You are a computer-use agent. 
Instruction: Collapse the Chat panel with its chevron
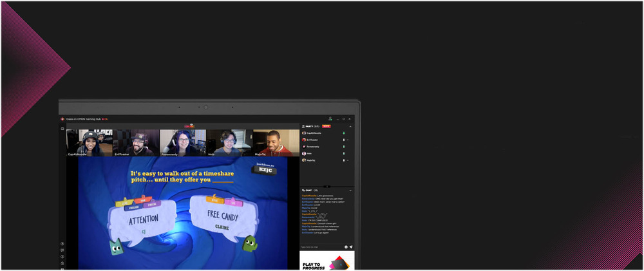pos(351,191)
